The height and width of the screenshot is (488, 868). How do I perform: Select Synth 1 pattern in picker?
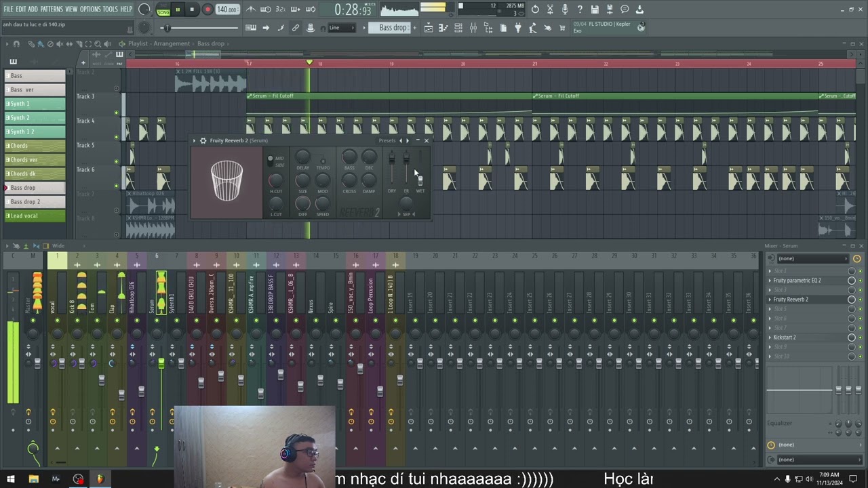pyautogui.click(x=35, y=104)
